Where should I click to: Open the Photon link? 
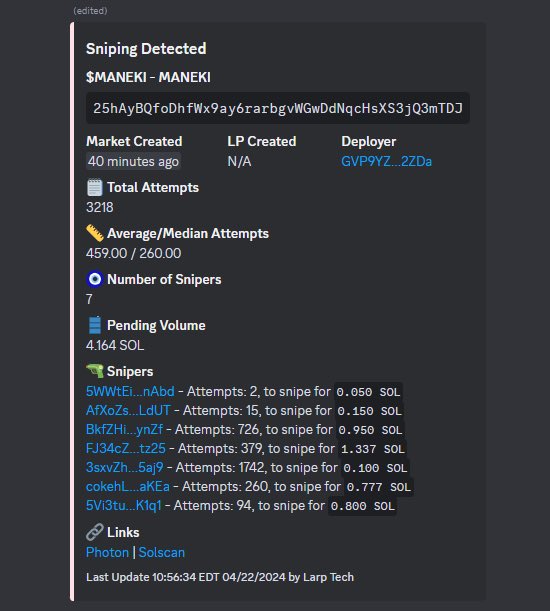pyautogui.click(x=107, y=552)
